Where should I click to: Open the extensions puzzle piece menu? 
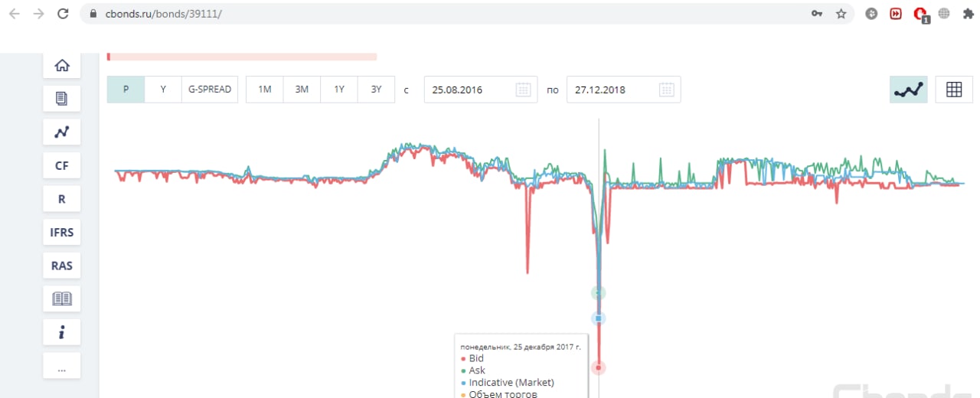(968, 14)
